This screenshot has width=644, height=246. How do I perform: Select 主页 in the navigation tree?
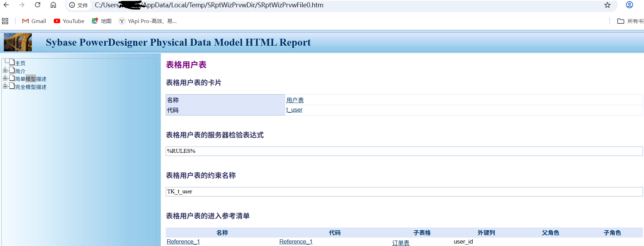[x=20, y=63]
